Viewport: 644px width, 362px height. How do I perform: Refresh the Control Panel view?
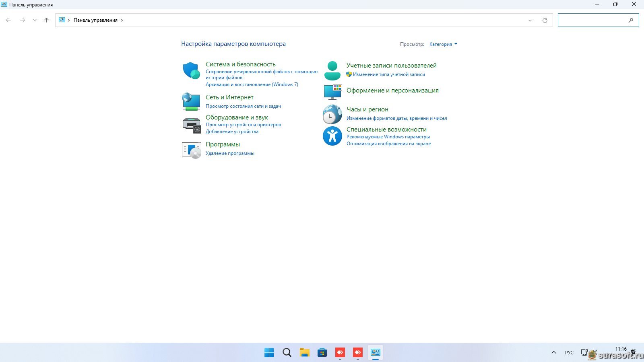pos(545,21)
